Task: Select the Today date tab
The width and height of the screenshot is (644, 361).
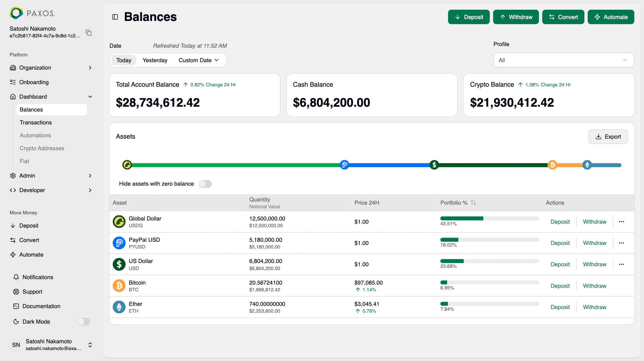Action: (x=124, y=60)
